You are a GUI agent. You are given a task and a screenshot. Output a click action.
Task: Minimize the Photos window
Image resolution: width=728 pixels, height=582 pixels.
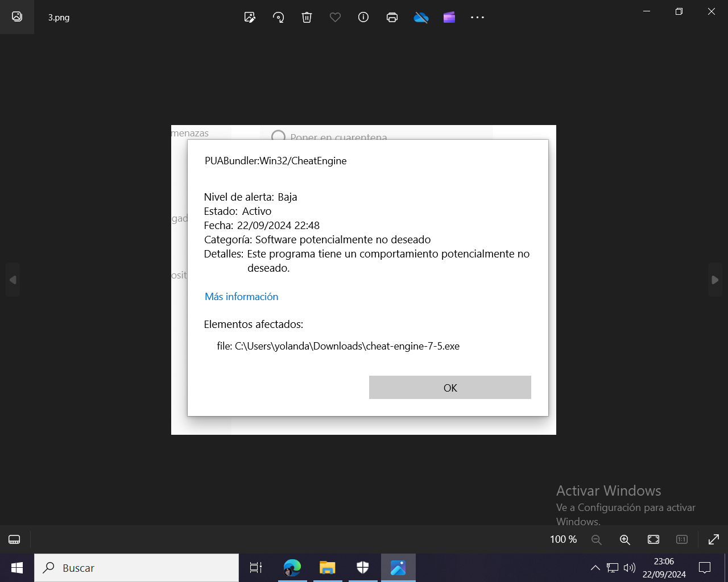point(647,11)
